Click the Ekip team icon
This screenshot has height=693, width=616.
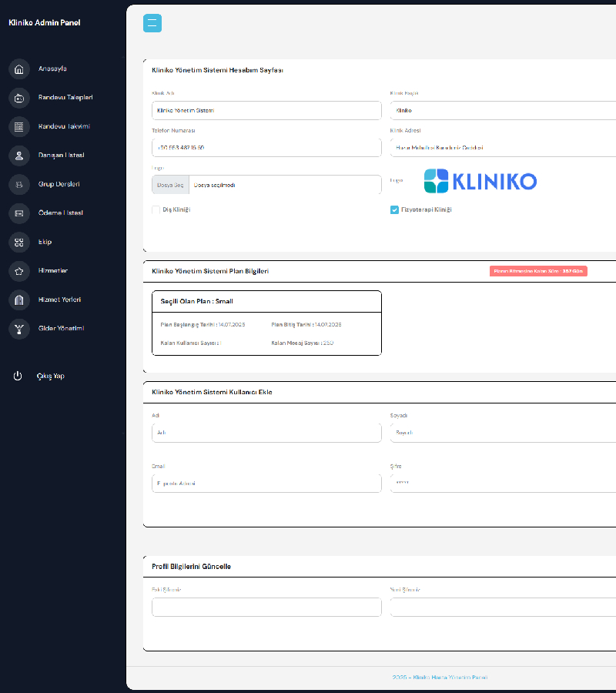(x=19, y=243)
